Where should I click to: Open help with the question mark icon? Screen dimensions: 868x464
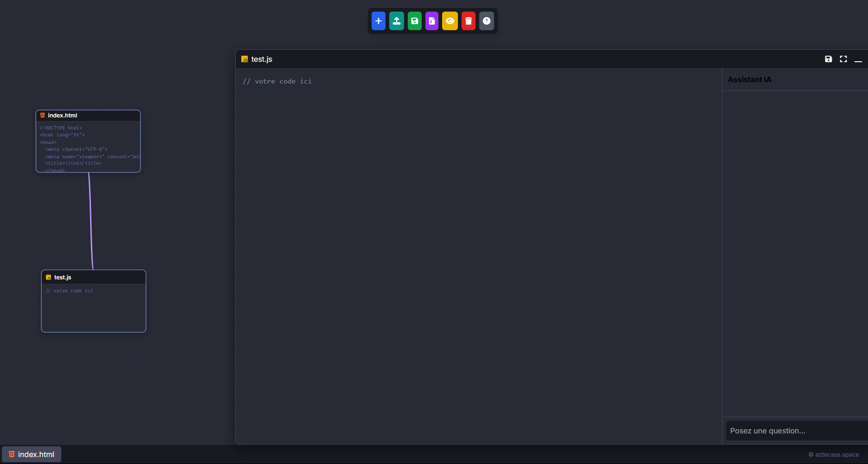point(486,21)
